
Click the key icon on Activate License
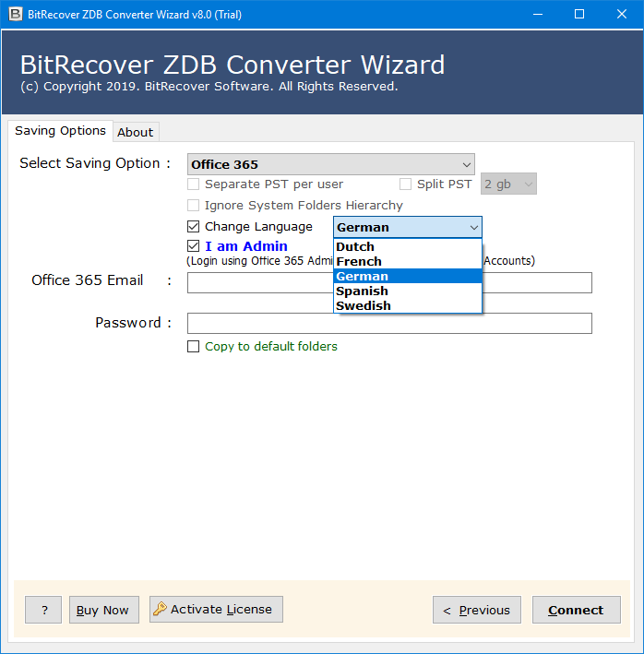pyautogui.click(x=160, y=609)
